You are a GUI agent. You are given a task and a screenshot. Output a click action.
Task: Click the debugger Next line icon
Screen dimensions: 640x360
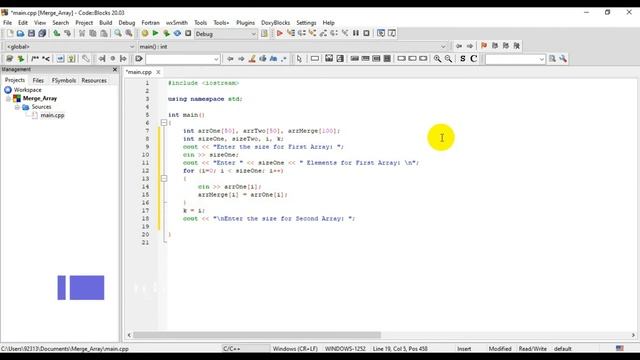tap(302, 33)
